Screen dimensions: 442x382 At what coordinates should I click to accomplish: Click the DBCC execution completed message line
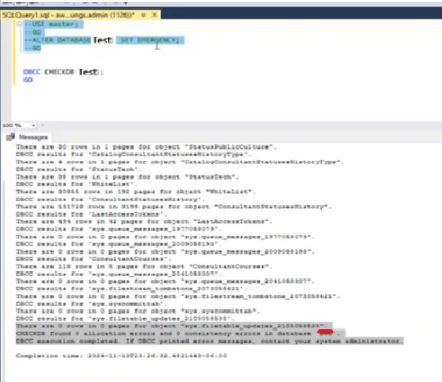click(210, 341)
